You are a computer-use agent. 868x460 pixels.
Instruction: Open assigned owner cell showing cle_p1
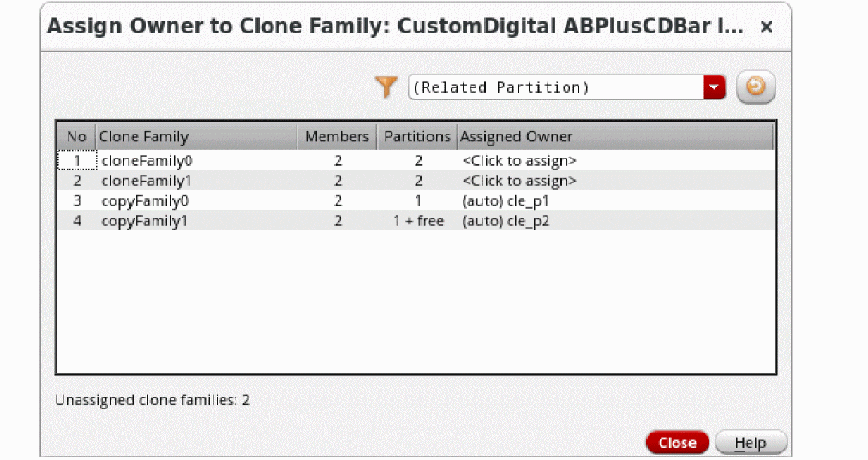point(505,201)
